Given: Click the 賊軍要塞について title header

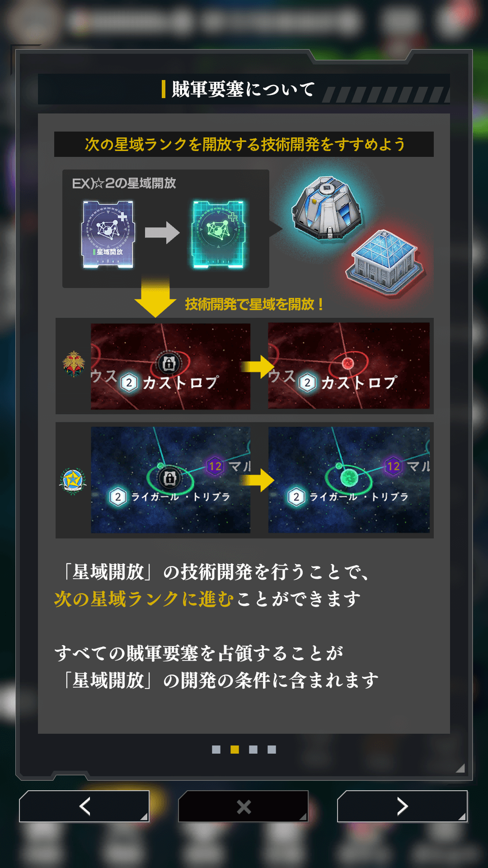Looking at the screenshot, I should (244, 89).
